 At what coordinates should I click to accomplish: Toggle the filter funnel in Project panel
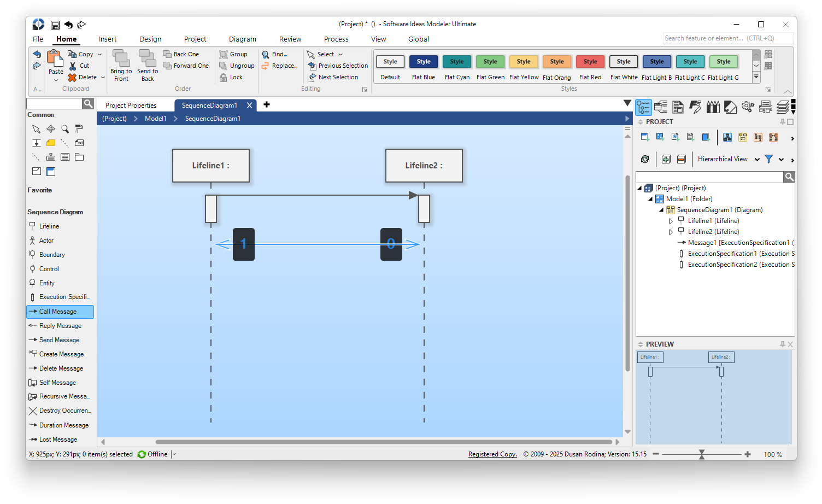point(768,159)
